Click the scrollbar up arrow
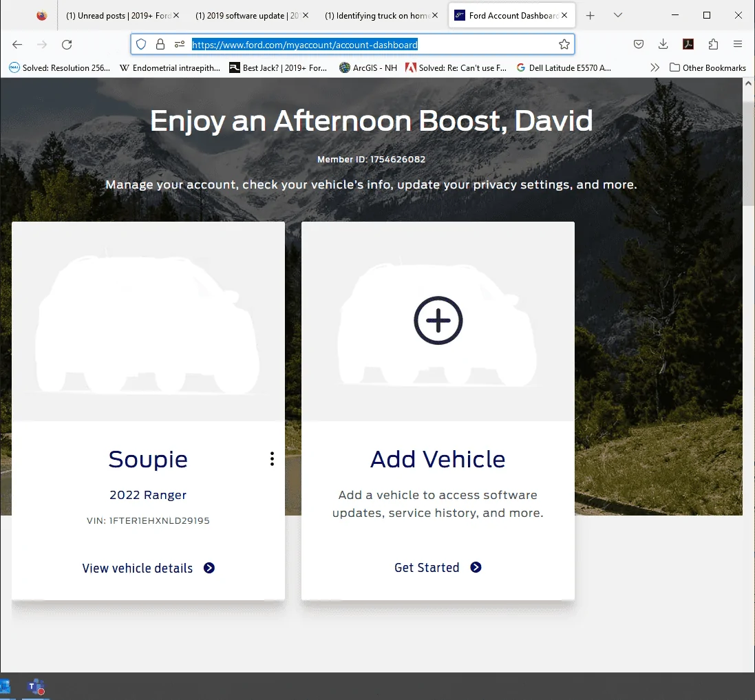755x700 pixels. [x=748, y=83]
